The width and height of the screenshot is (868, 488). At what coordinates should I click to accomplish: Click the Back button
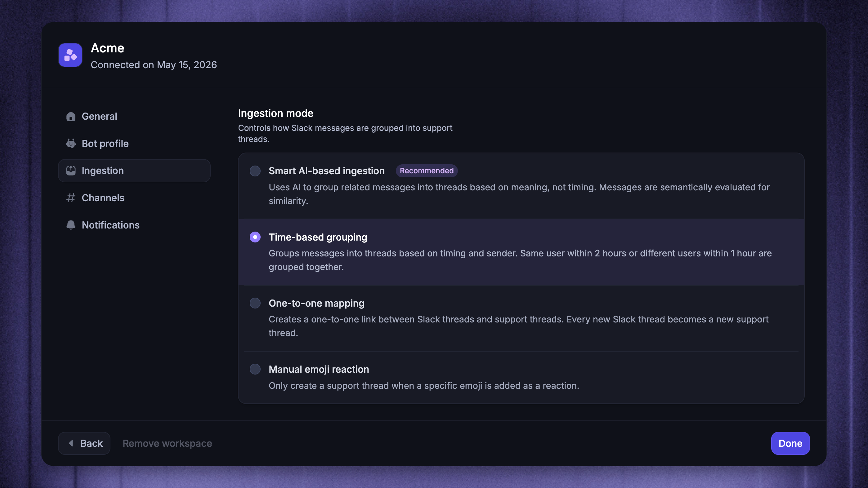pos(84,443)
